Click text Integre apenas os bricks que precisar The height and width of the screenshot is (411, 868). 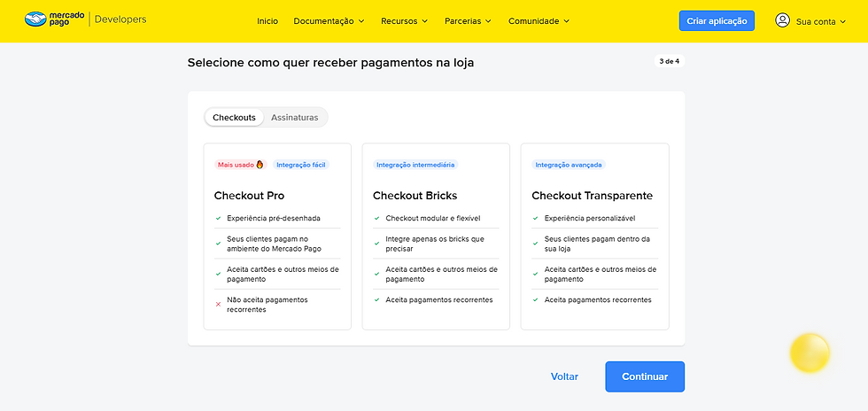[x=435, y=244]
